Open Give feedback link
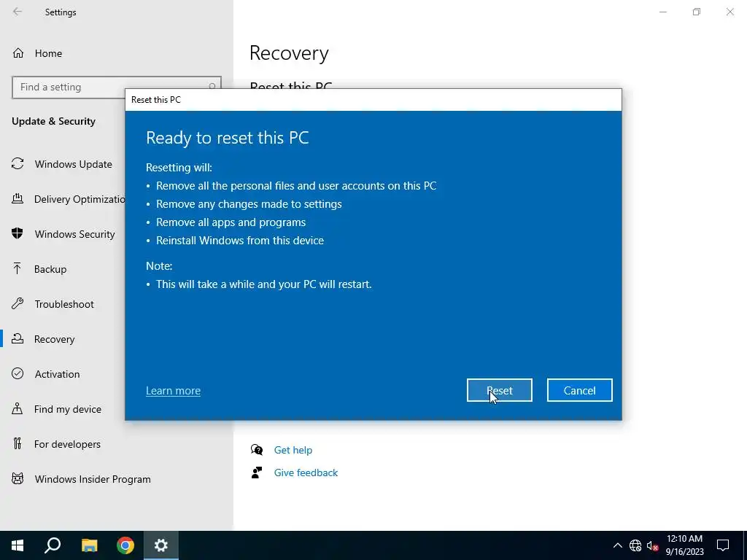 point(306,472)
